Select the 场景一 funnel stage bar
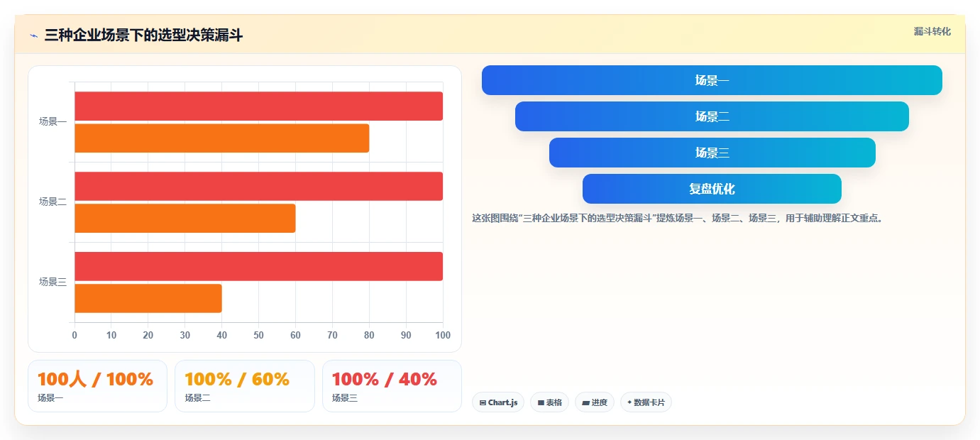The image size is (980, 440). point(712,80)
